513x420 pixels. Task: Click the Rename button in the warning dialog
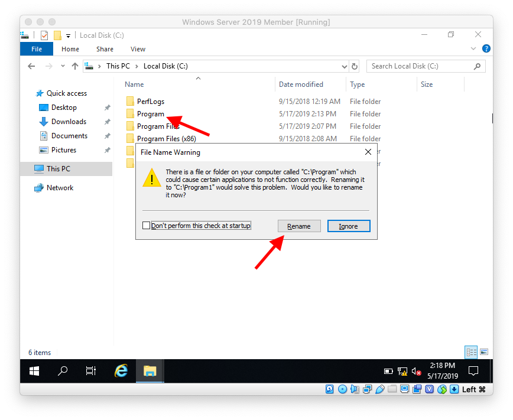[x=299, y=226]
